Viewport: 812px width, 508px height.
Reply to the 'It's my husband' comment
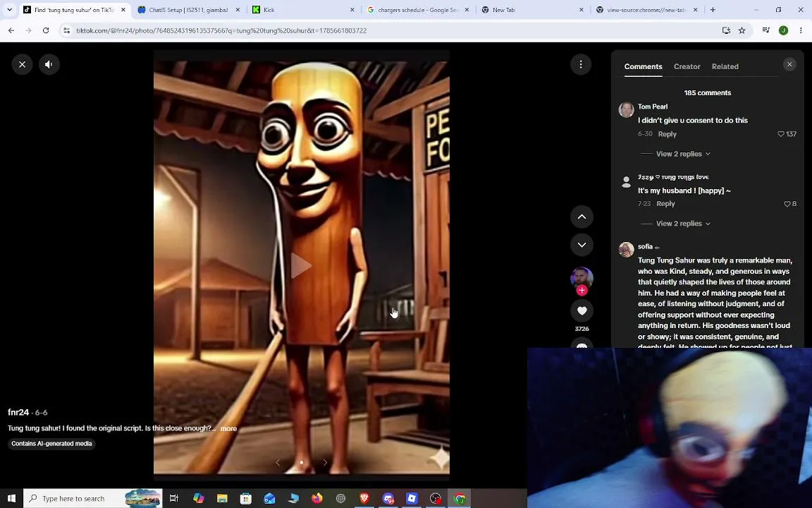click(665, 204)
